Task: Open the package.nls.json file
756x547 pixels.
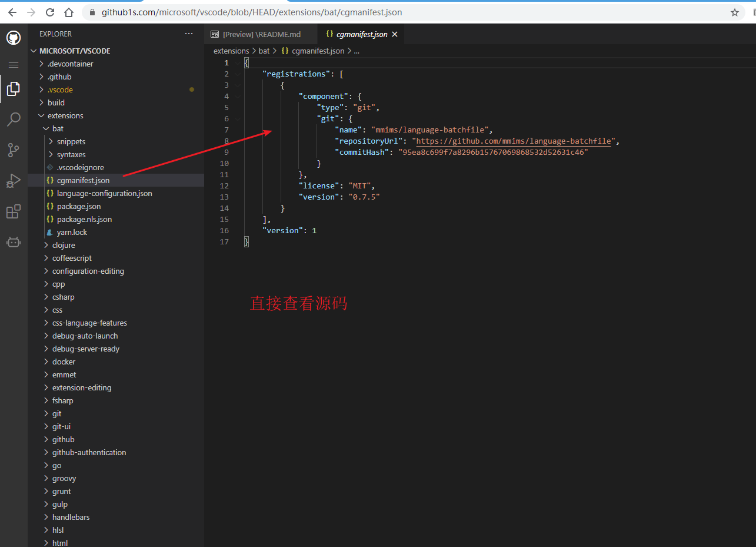Action: (x=116, y=219)
